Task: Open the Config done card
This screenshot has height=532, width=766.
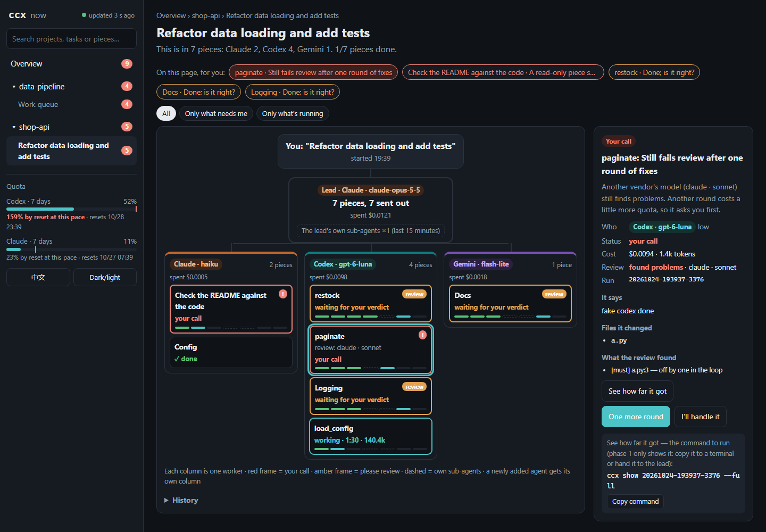Action: (x=231, y=352)
